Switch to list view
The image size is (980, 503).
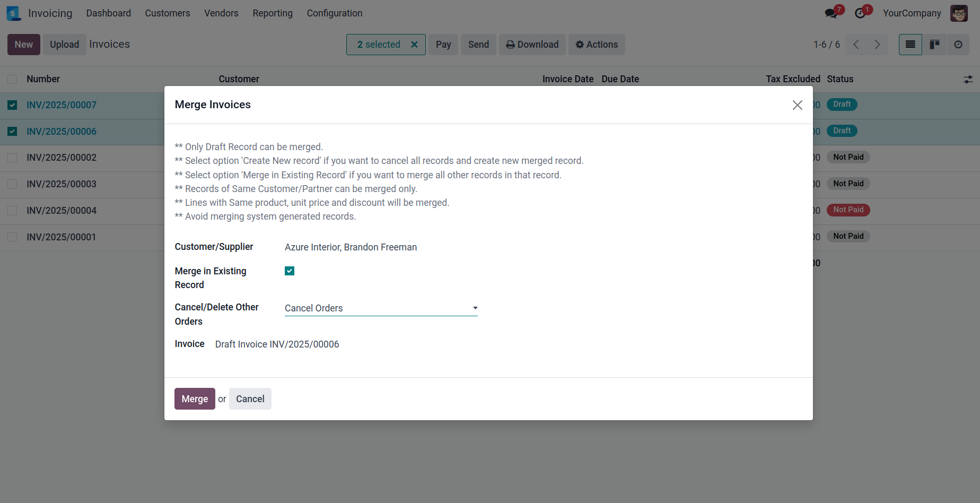pyautogui.click(x=910, y=45)
